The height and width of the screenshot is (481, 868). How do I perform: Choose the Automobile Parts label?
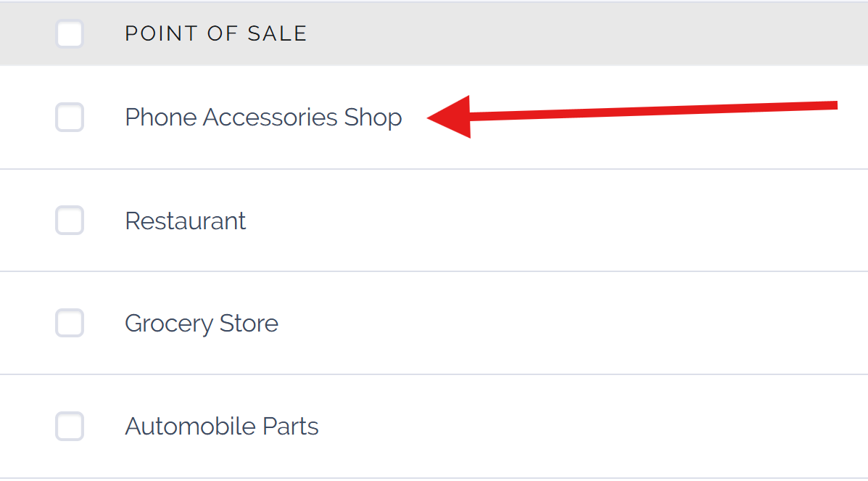(221, 426)
